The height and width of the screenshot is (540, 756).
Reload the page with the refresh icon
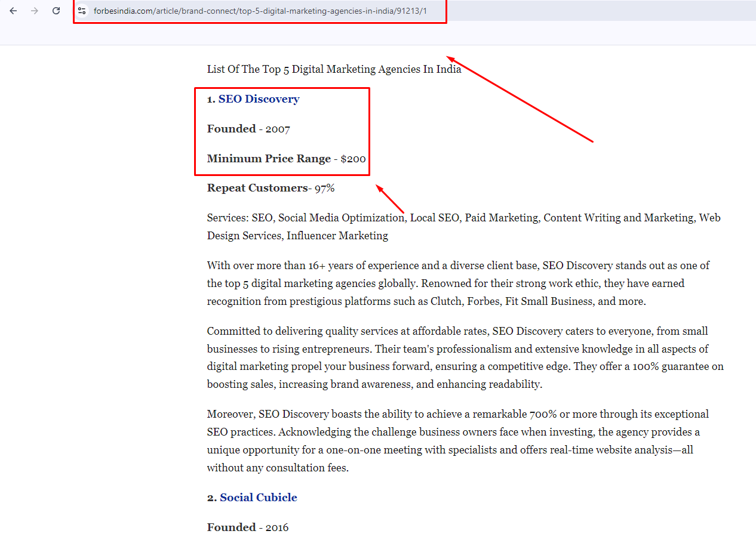[x=56, y=11]
